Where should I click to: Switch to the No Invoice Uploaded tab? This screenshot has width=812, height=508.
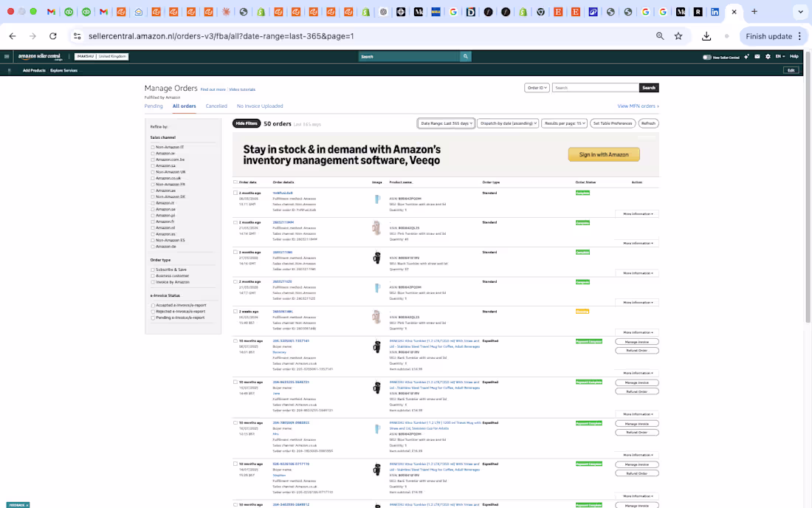pos(260,106)
